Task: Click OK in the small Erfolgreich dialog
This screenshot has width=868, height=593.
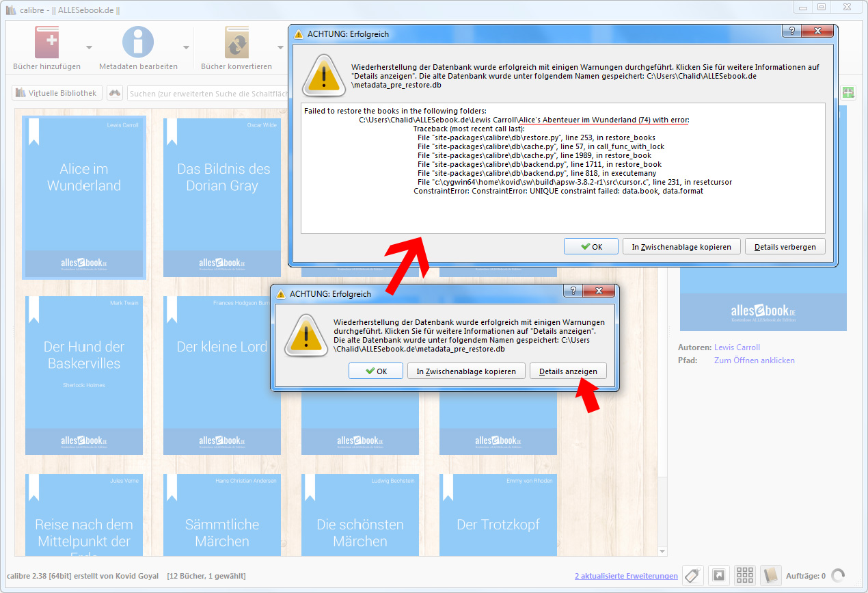Action: [376, 371]
